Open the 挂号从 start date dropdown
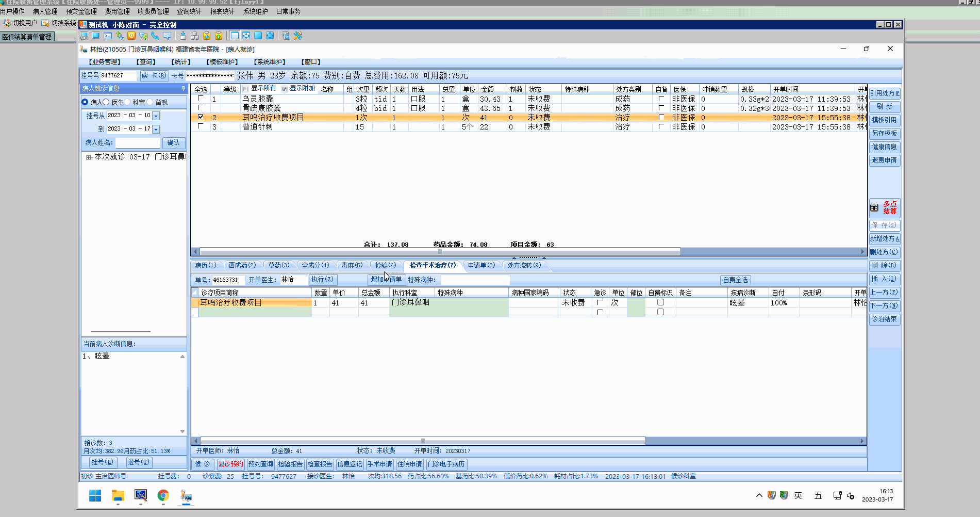 click(x=156, y=116)
